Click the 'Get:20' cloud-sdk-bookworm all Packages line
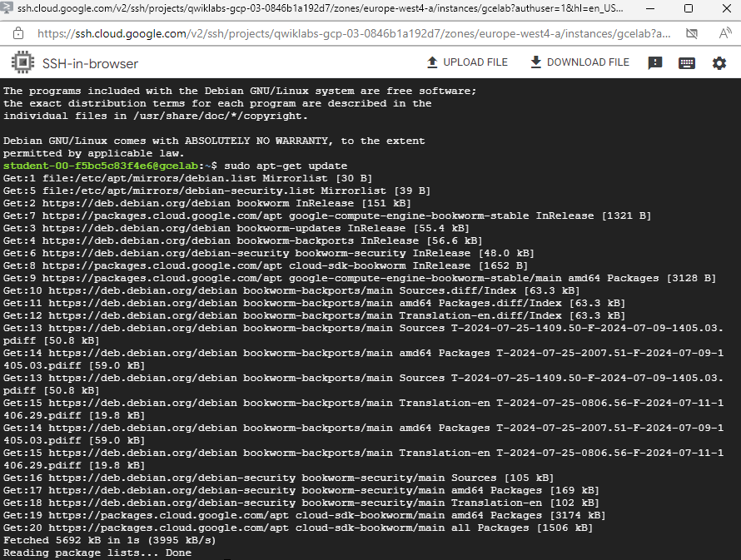This screenshot has height=560, width=741. coord(298,528)
